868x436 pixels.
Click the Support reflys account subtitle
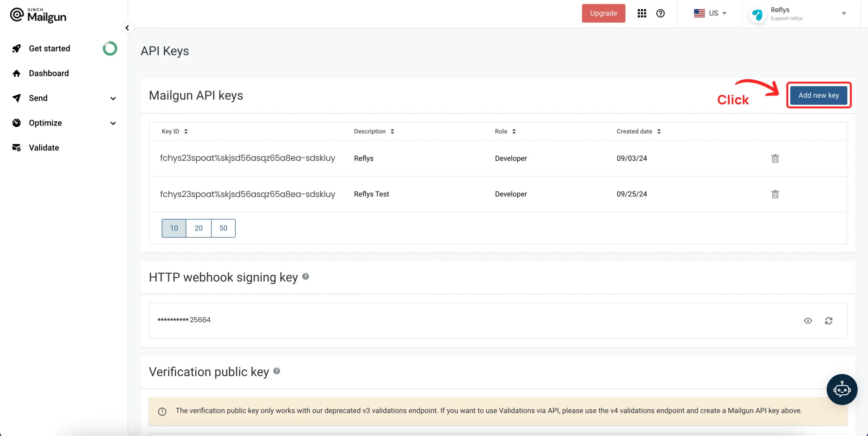pyautogui.click(x=786, y=18)
